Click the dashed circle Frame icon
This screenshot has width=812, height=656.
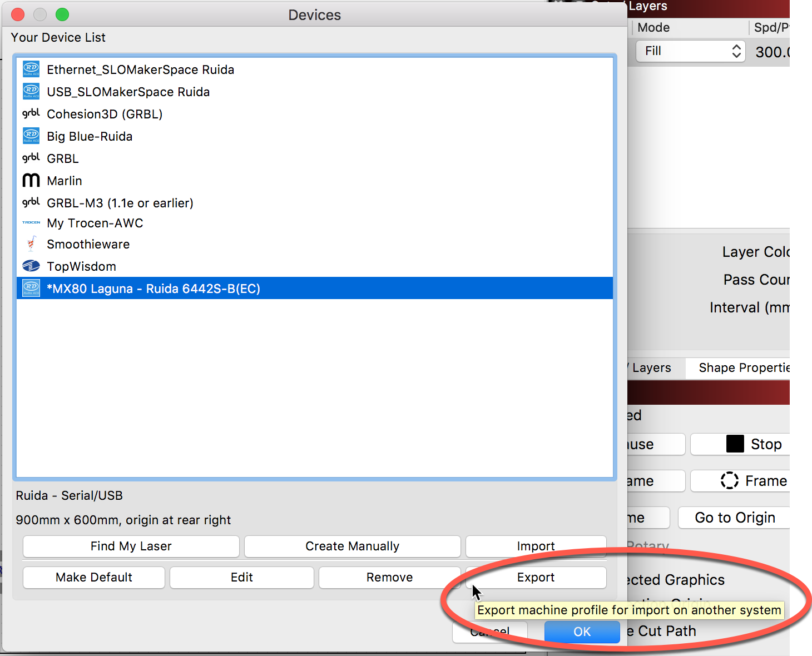(730, 480)
